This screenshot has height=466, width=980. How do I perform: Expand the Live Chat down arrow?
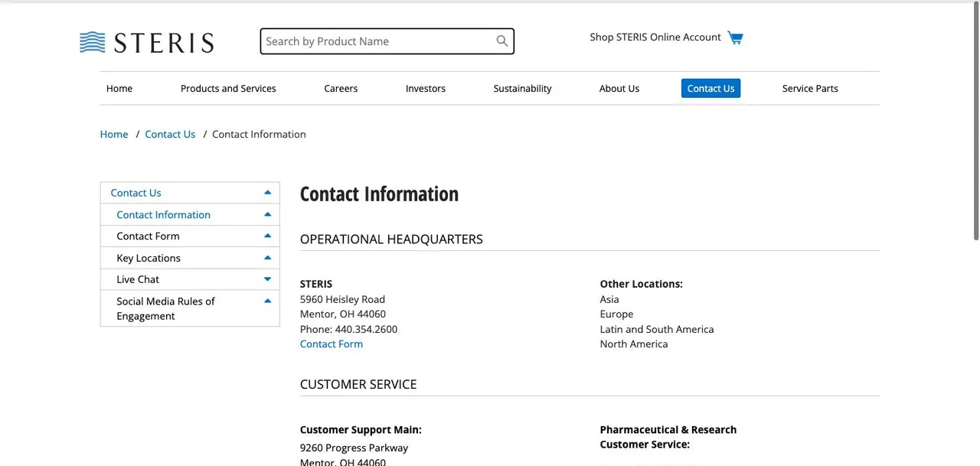click(267, 279)
